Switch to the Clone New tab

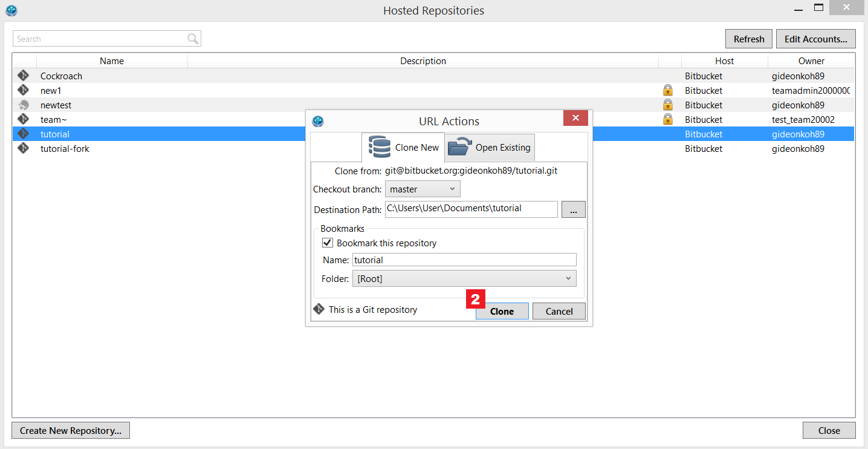[403, 148]
